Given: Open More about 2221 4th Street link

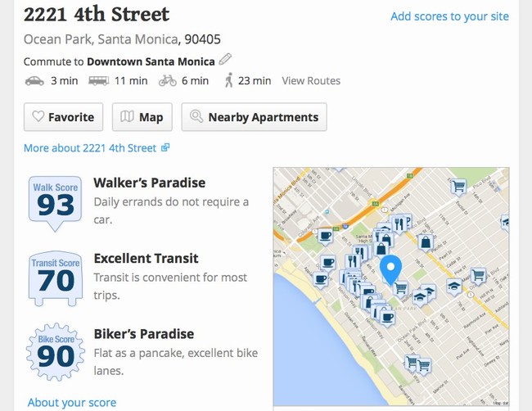Looking at the screenshot, I should 97,148.
